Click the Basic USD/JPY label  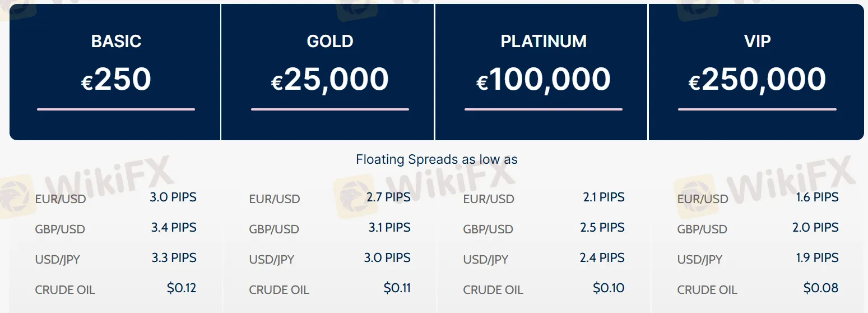coord(57,259)
